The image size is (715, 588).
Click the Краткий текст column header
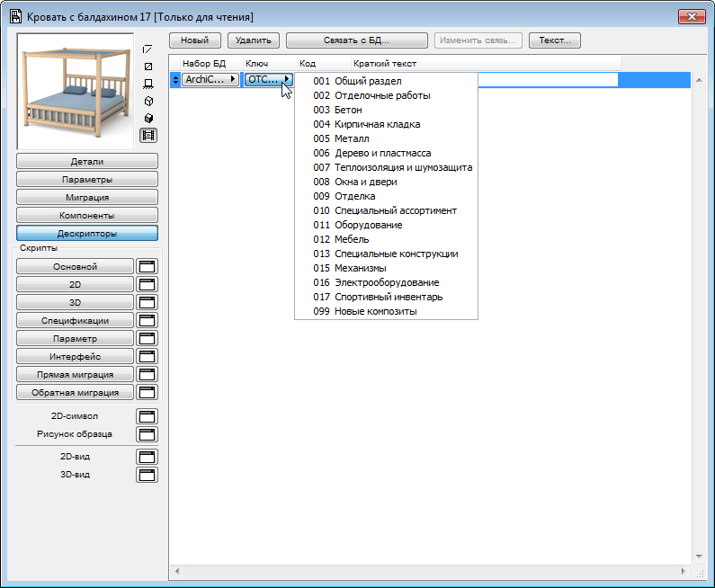click(486, 64)
